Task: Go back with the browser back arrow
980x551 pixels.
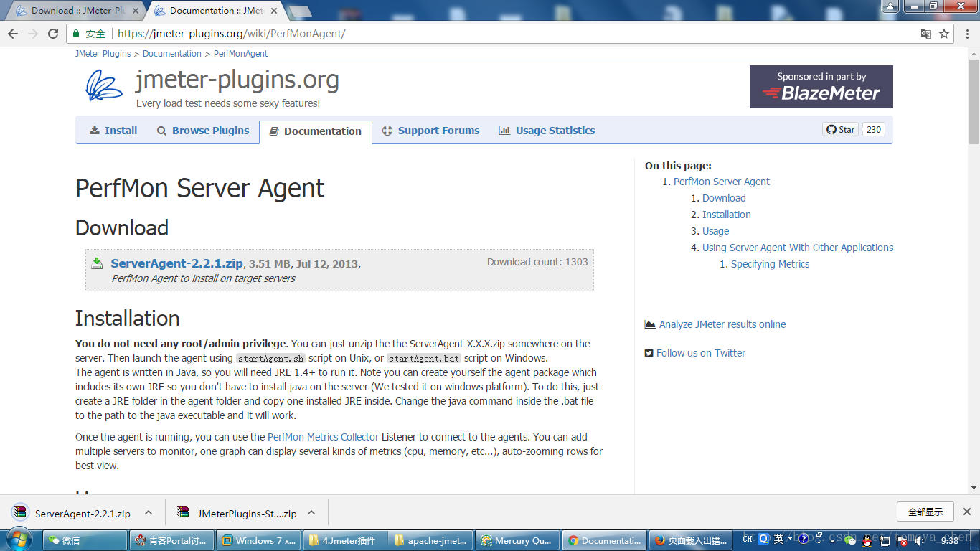Action: [x=13, y=34]
